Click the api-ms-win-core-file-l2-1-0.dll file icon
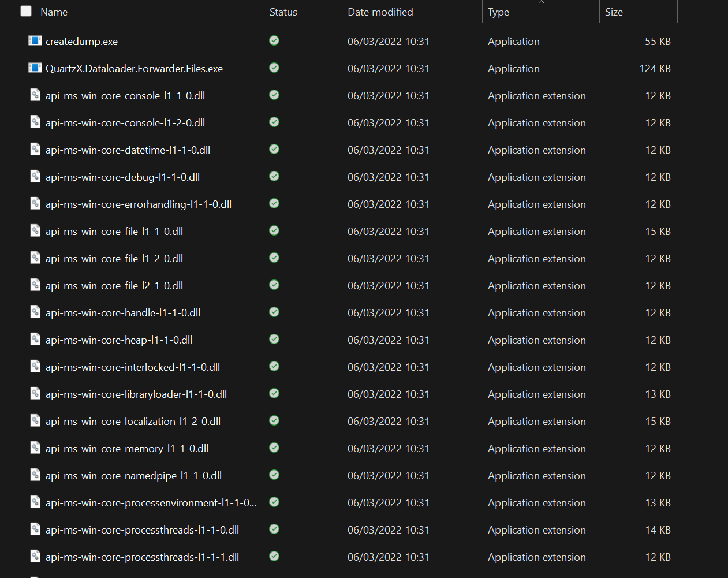The width and height of the screenshot is (728, 578). (35, 285)
